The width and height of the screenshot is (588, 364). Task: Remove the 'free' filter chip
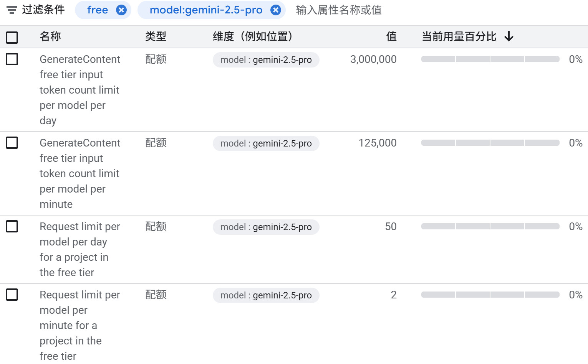pyautogui.click(x=121, y=10)
